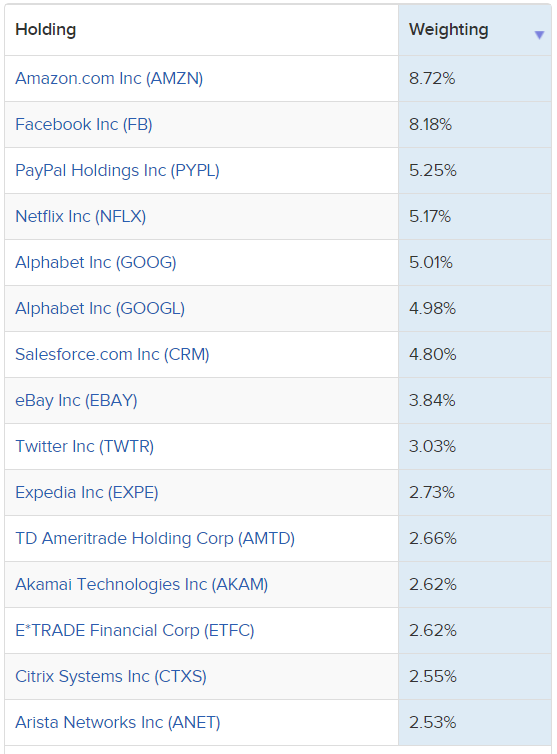Open TD Ameritrade Holding Corp (AMTD)
Viewport: 557px width, 754px height.
[x=155, y=538]
